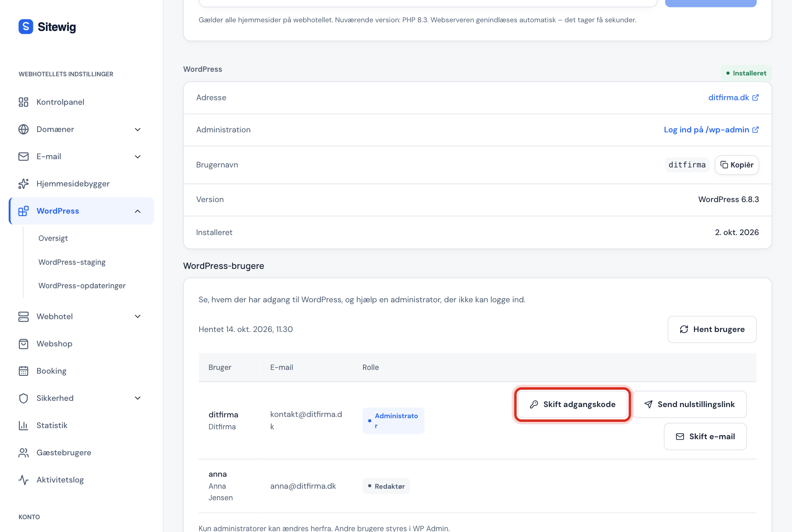Expand the Sikkerhed submenu chevron

coord(138,398)
